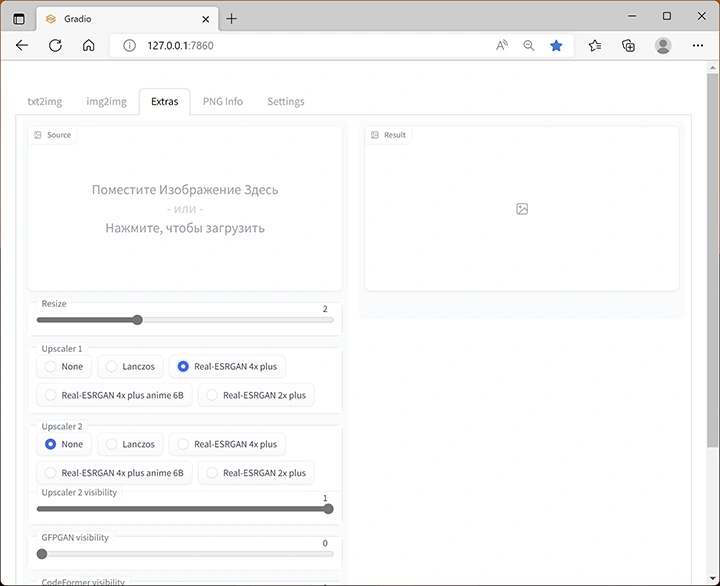720x586 pixels.
Task: Click the zoom magnifier icon in address bar
Action: point(529,45)
